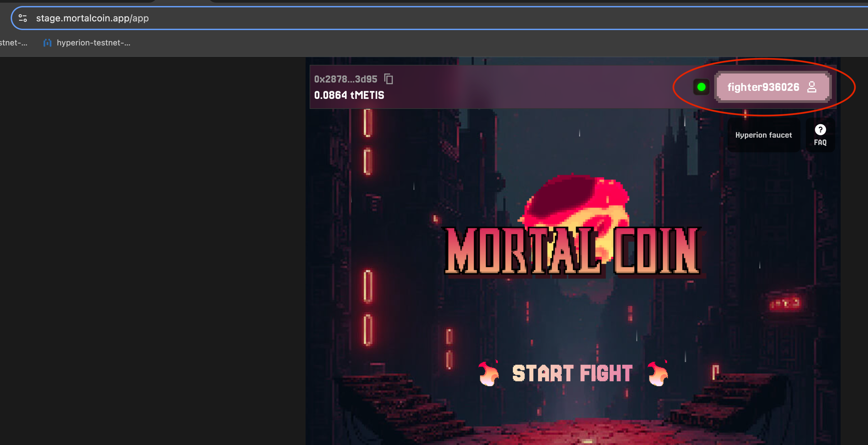Copy the wallet address 0x2878...3d95
The image size is (868, 445).
point(389,79)
